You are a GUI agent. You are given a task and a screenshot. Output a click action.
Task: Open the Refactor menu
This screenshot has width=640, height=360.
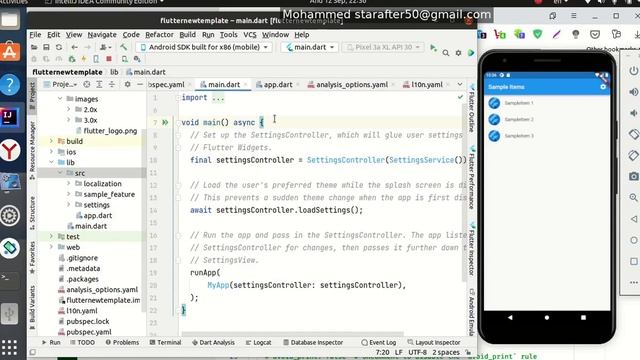159,35
